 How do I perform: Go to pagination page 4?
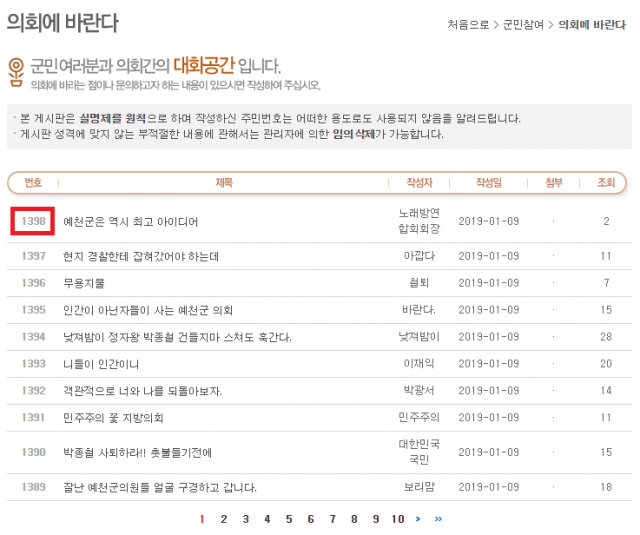point(267,519)
